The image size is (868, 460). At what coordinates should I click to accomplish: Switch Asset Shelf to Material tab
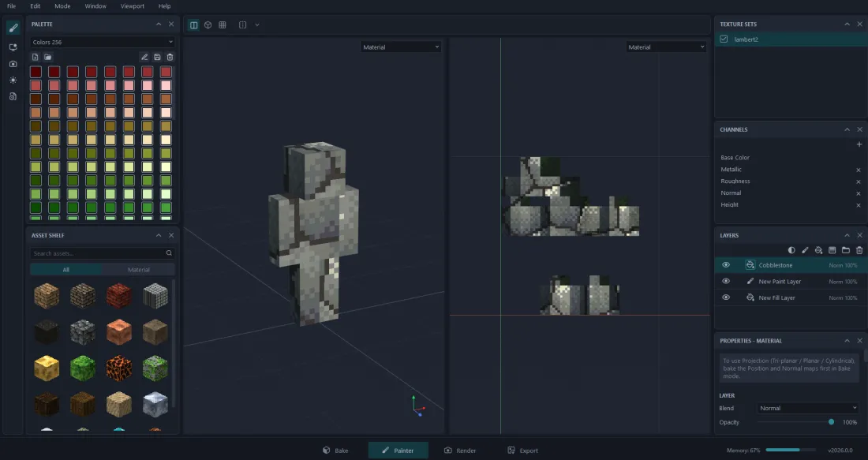[138, 270]
